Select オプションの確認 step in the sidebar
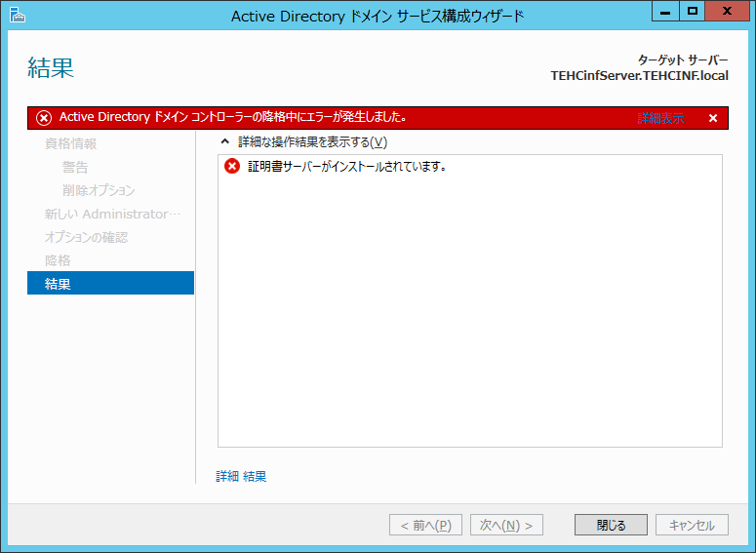Viewport: 756px width, 553px height. coord(86,237)
